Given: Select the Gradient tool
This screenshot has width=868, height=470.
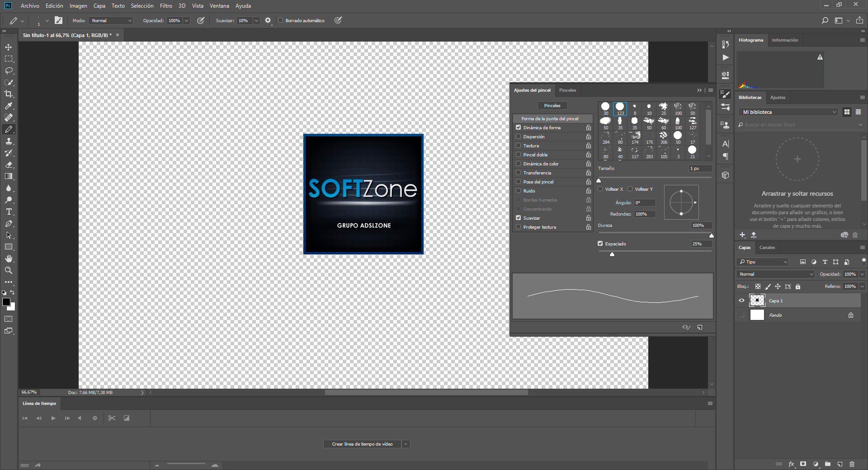Looking at the screenshot, I should pyautogui.click(x=9, y=176).
